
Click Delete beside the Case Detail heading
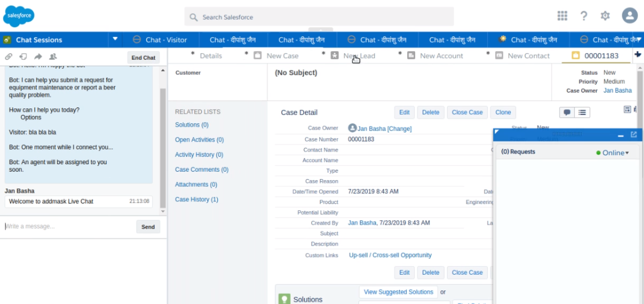pyautogui.click(x=431, y=112)
